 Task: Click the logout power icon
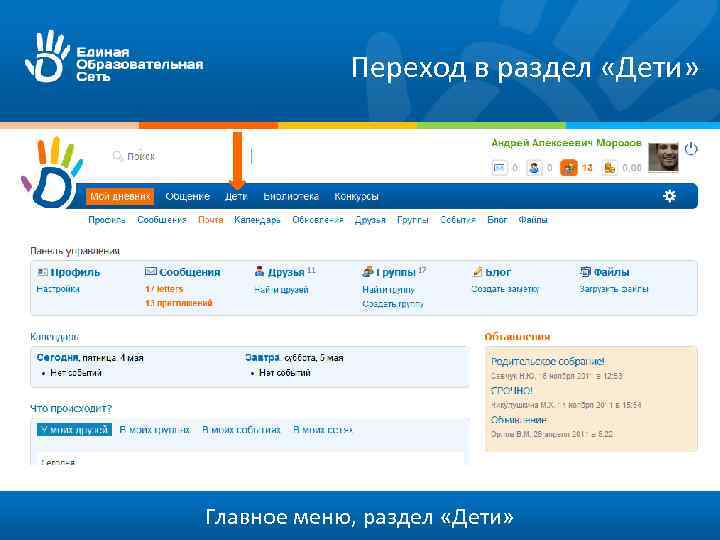coord(691,149)
